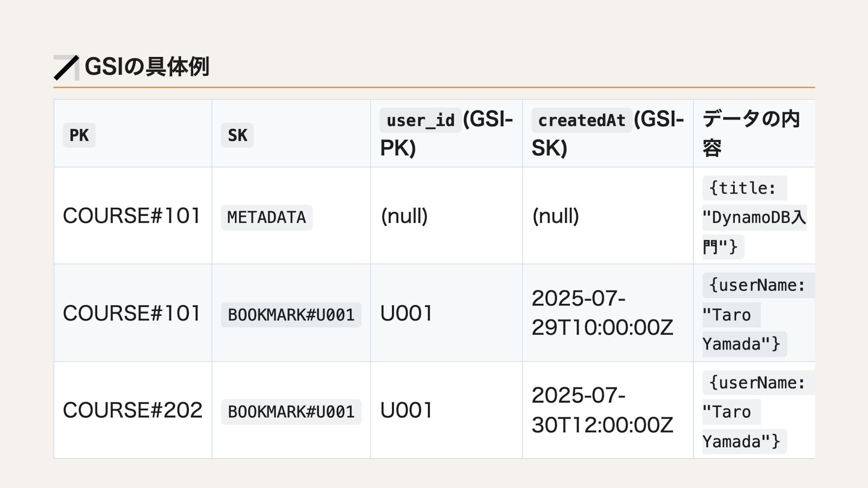Viewport: 868px width, 488px height.
Task: Click the 'データの内容' column header
Action: click(754, 133)
